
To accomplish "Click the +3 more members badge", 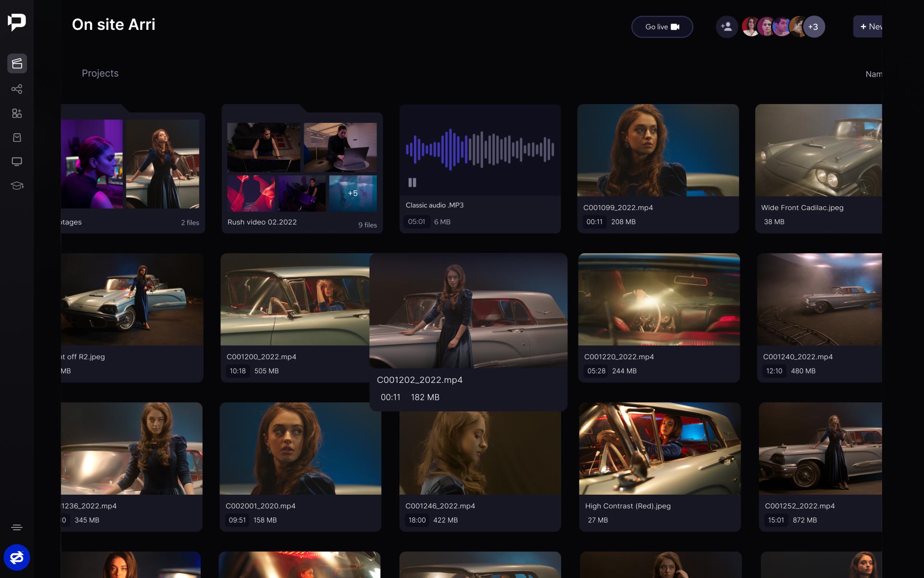I will (813, 26).
